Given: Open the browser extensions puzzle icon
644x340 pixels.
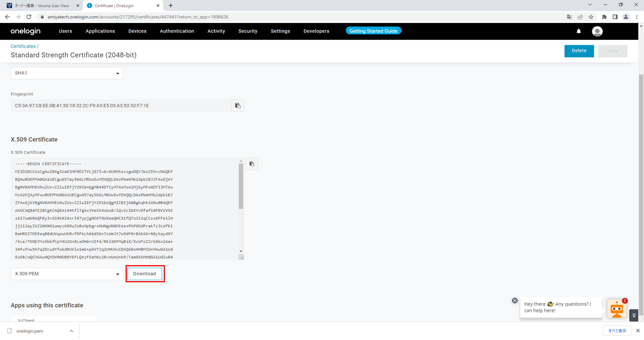Looking at the screenshot, I should [604, 17].
